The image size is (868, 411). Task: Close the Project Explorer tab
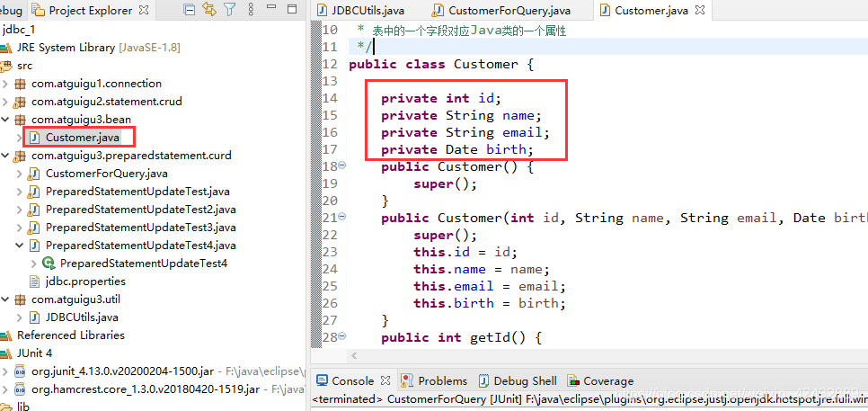(x=144, y=10)
